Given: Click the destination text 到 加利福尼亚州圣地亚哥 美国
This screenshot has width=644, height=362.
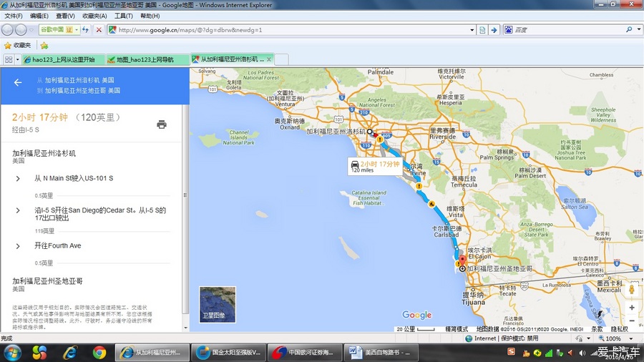Looking at the screenshot, I should pos(79,90).
